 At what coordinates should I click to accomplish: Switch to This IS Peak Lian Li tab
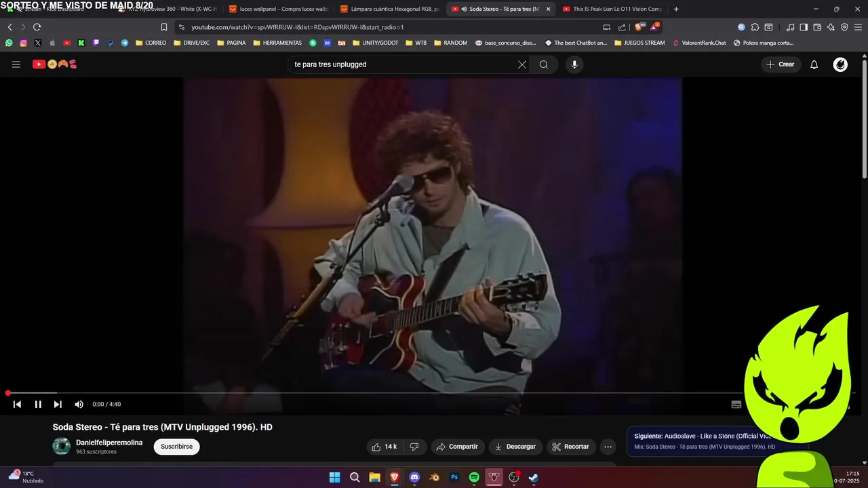tap(612, 9)
